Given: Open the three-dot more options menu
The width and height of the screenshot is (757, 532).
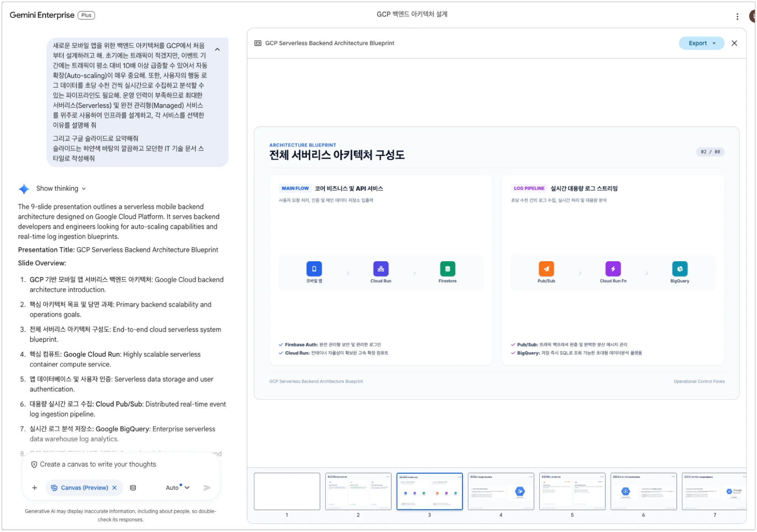Looking at the screenshot, I should point(737,16).
